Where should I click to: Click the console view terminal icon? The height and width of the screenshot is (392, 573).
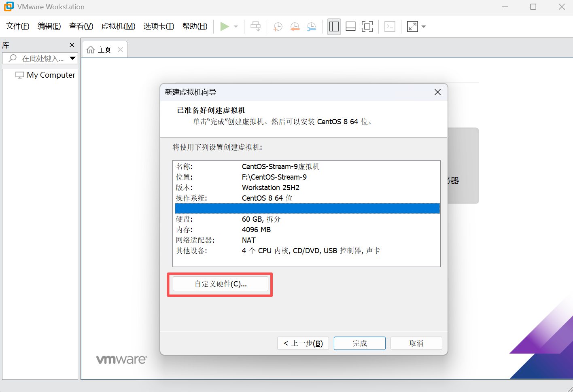[x=390, y=27]
